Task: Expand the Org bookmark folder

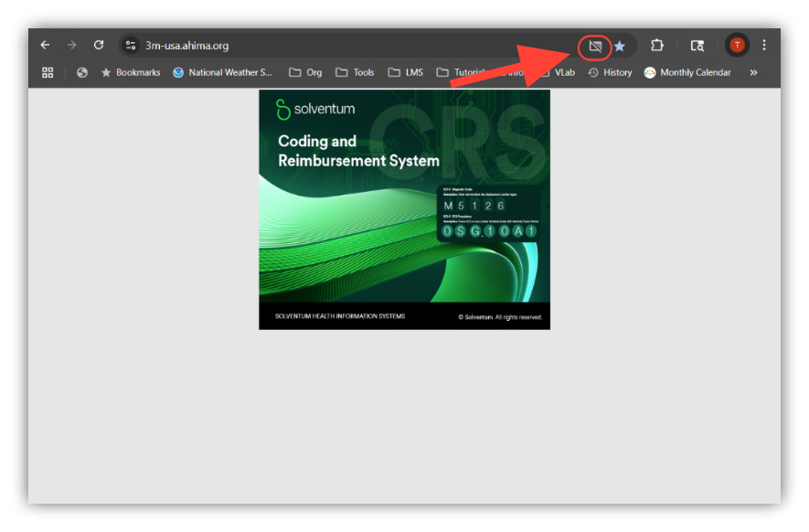Action: click(305, 72)
